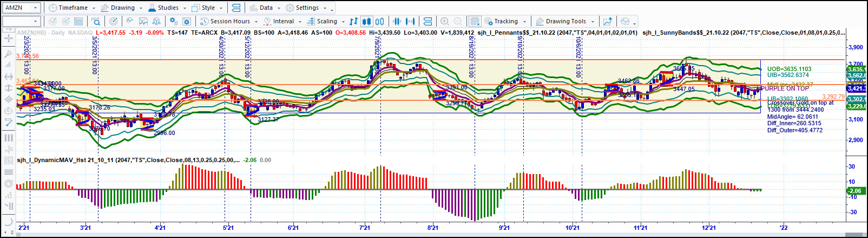Viewport: 868px width, 238px height.
Task: Click the linked-windows icon beside Style
Action: 236,8
